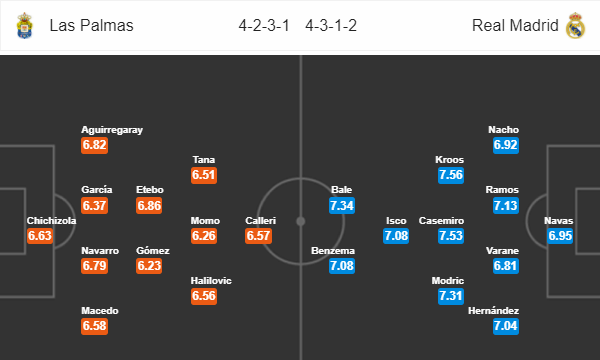Select Casemiro's 7.53 rating badge
Image resolution: width=600 pixels, height=360 pixels.
click(x=451, y=236)
